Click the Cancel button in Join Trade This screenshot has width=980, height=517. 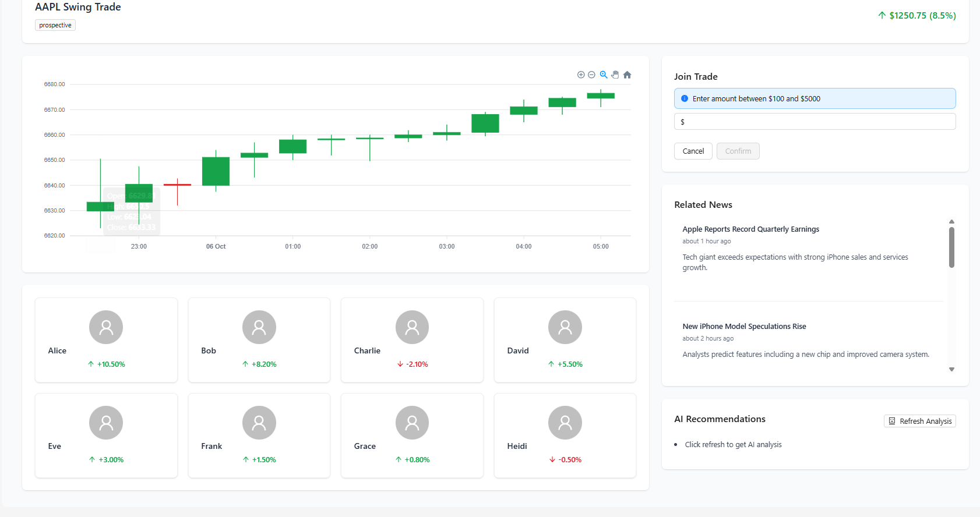693,151
